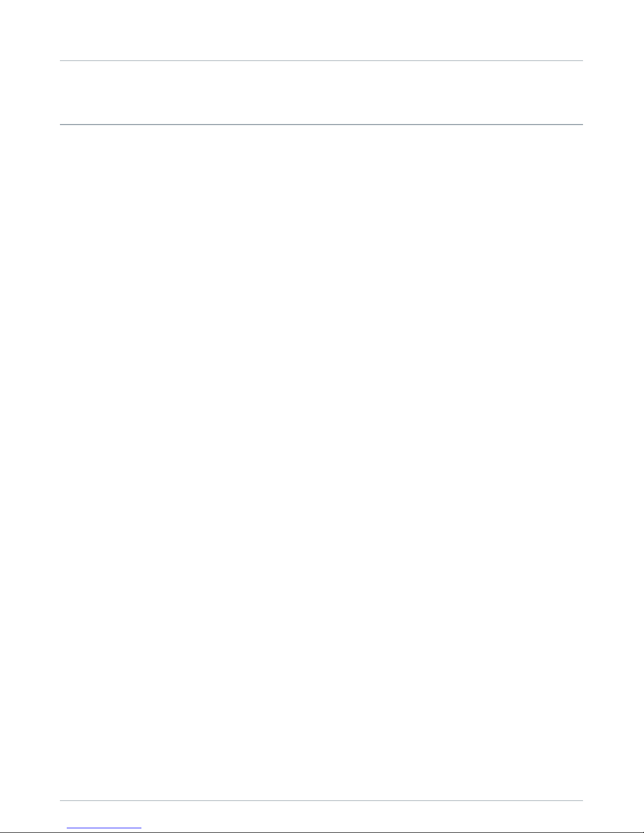Click the footer horizontal rule line
This screenshot has width=644, height=833.
click(x=321, y=801)
